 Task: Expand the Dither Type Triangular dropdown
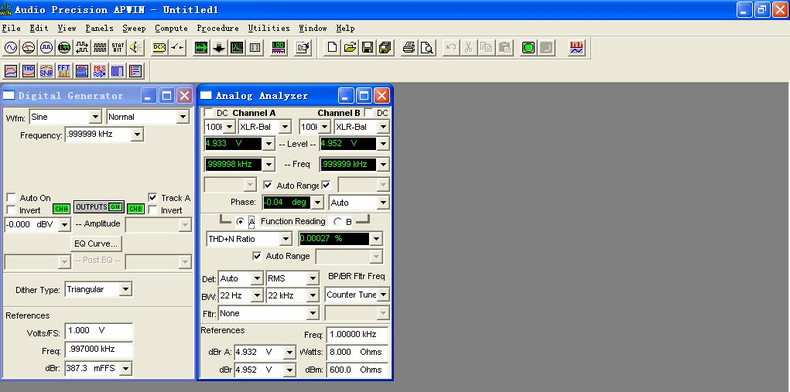126,289
